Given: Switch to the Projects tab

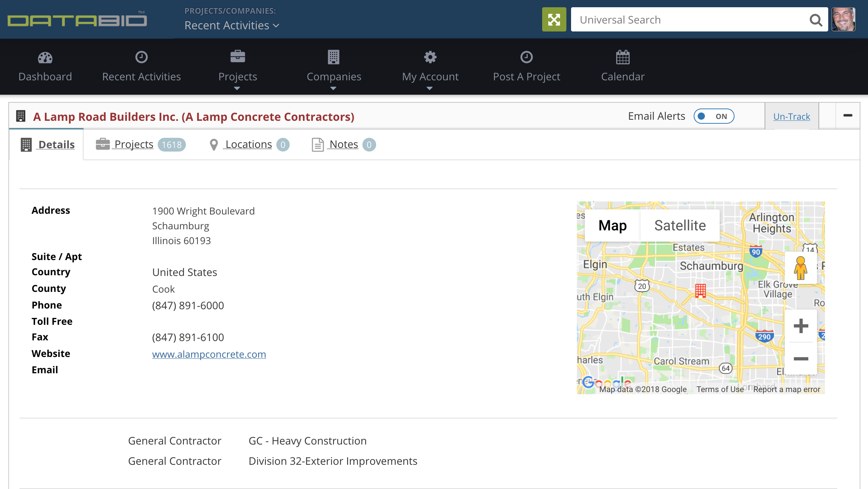Looking at the screenshot, I should pyautogui.click(x=141, y=144).
